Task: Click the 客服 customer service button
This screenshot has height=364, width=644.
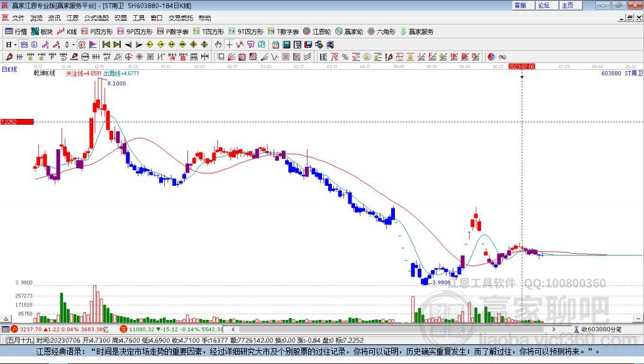Action: coord(523,5)
